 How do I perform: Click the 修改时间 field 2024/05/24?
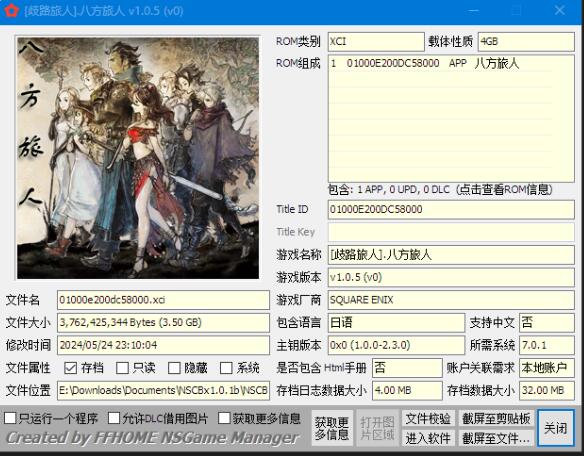point(163,345)
